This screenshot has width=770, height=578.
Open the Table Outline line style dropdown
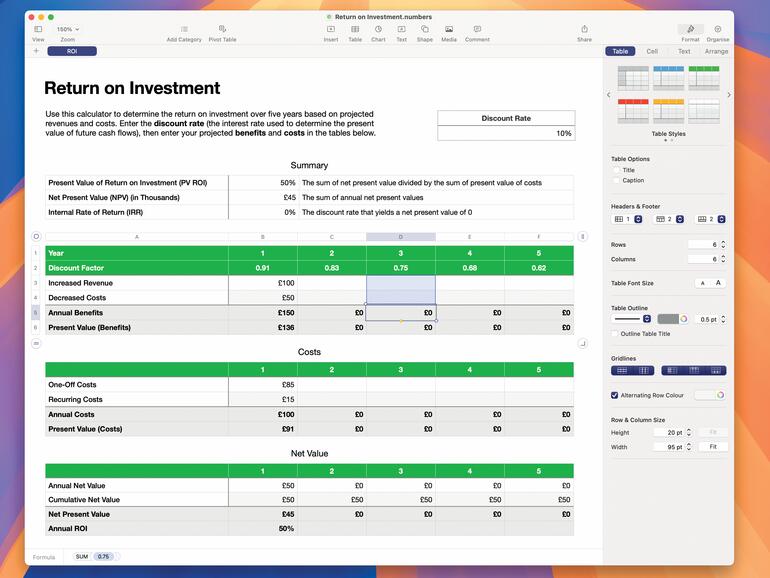coord(632,319)
